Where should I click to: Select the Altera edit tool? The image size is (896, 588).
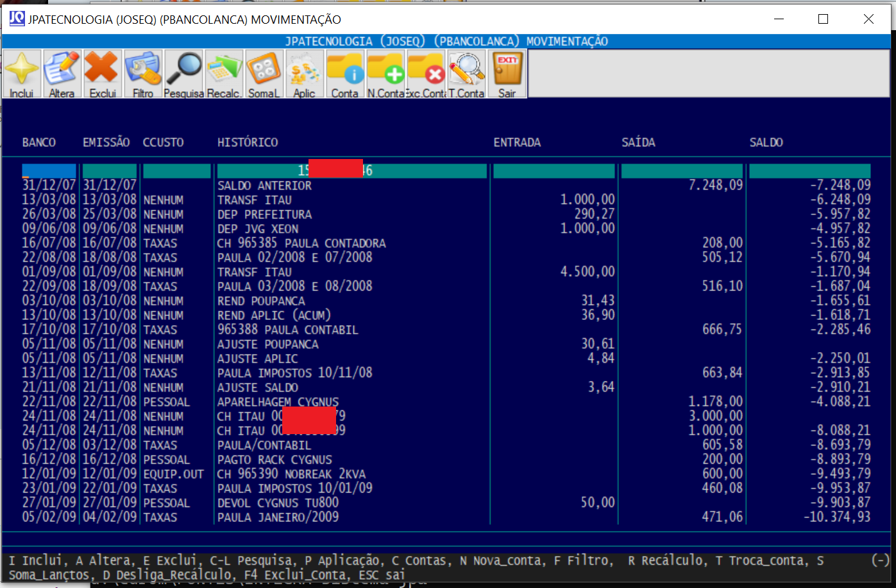(x=62, y=73)
